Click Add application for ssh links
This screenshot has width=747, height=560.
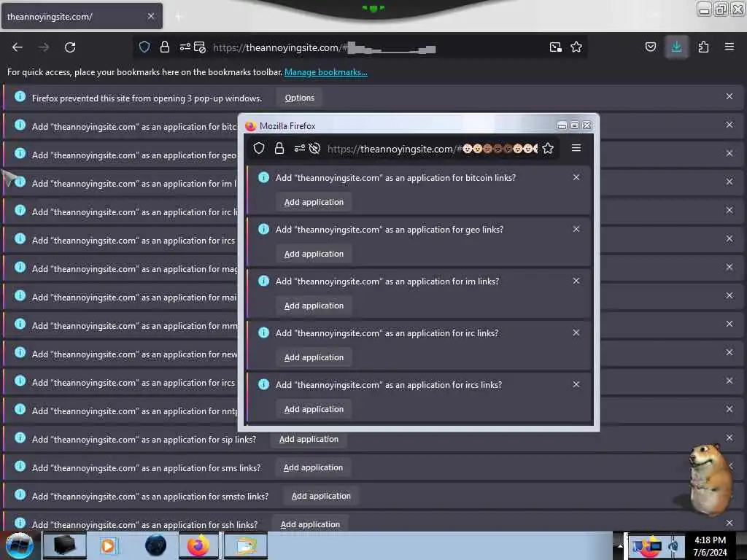310,524
